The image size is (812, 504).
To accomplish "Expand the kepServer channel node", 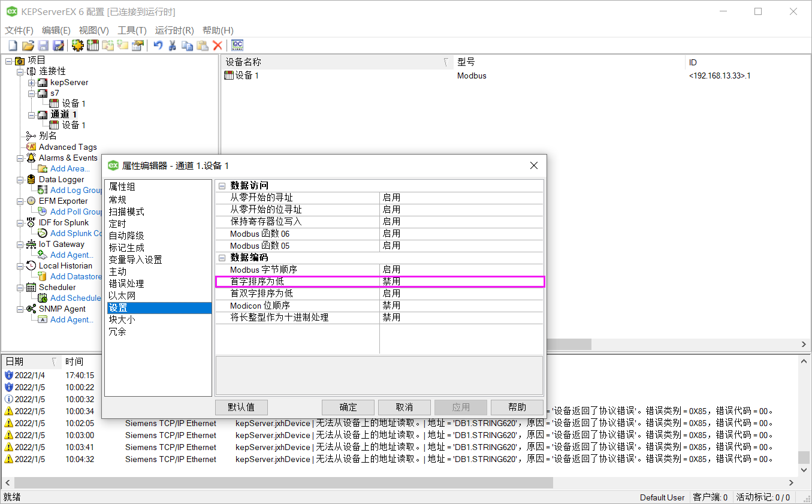I will 31,82.
